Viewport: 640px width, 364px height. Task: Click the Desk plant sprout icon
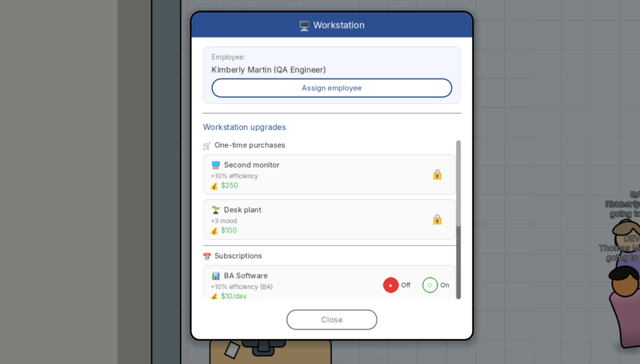216,210
